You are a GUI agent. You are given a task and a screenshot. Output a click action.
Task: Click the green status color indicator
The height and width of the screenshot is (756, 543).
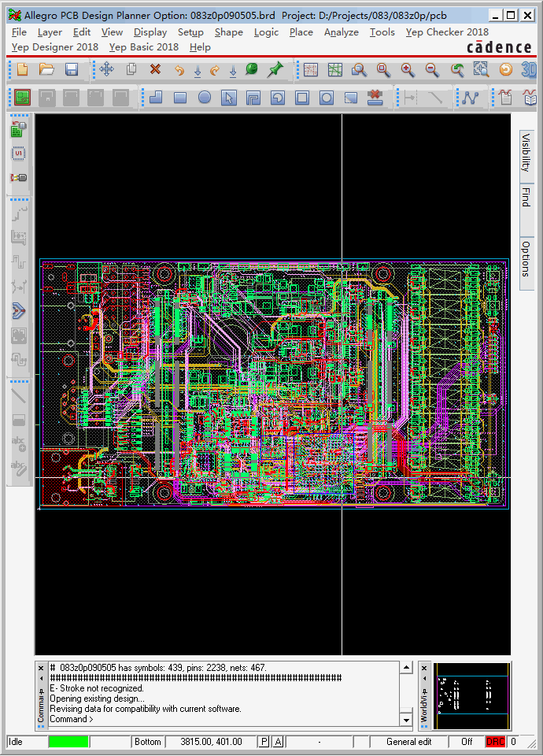[68, 742]
